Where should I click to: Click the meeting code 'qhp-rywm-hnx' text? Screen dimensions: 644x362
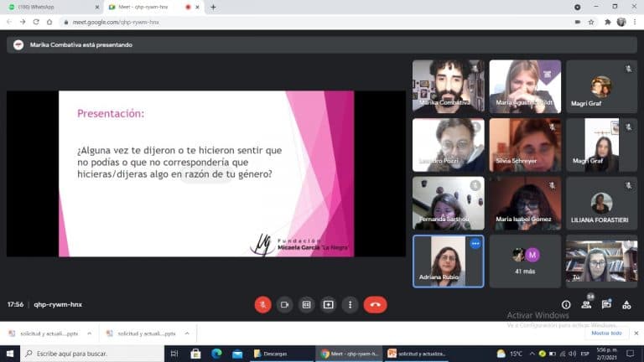point(58,304)
